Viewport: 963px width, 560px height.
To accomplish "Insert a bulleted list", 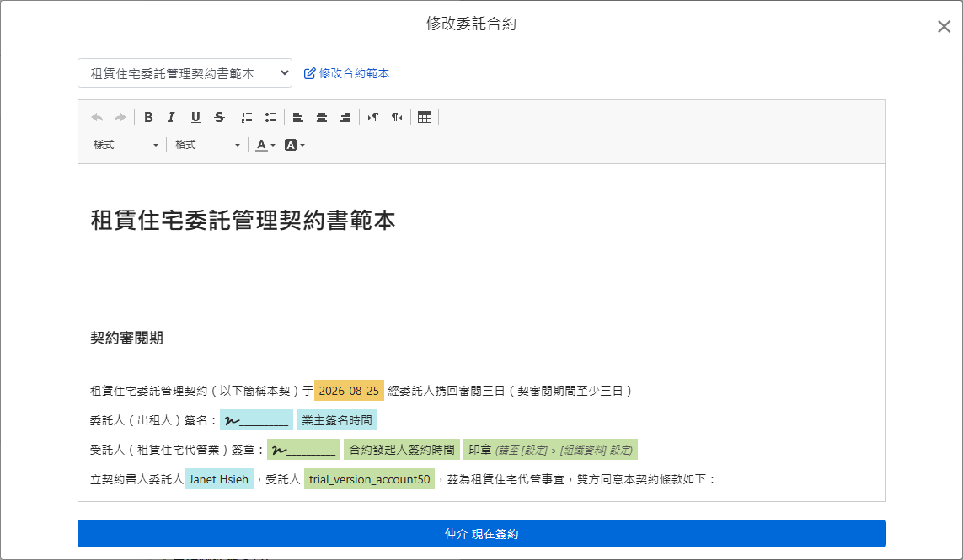I will (270, 117).
